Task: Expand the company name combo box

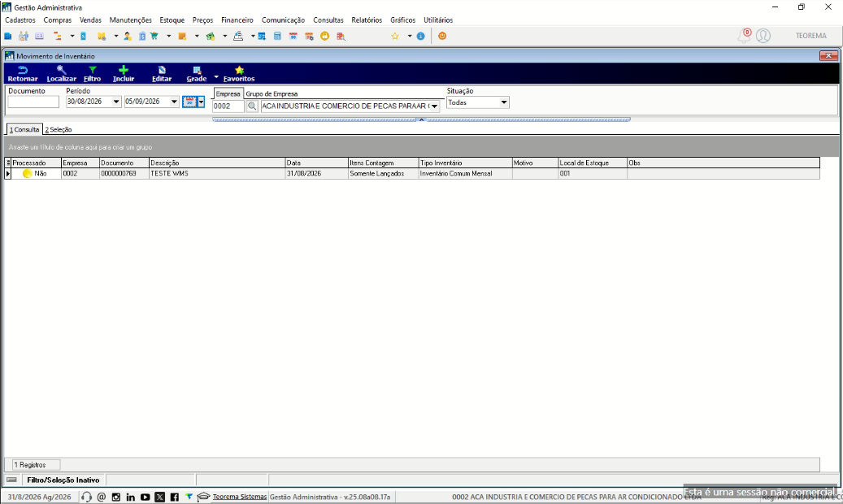Action: tap(434, 106)
